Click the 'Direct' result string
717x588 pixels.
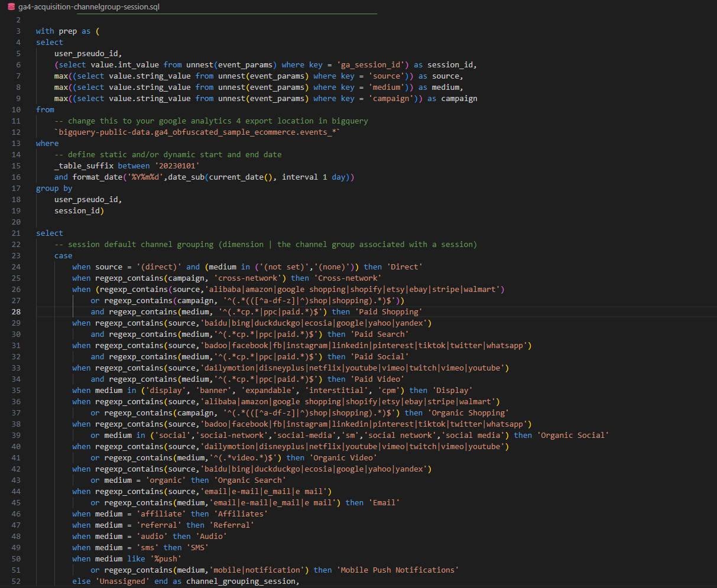[x=404, y=267]
